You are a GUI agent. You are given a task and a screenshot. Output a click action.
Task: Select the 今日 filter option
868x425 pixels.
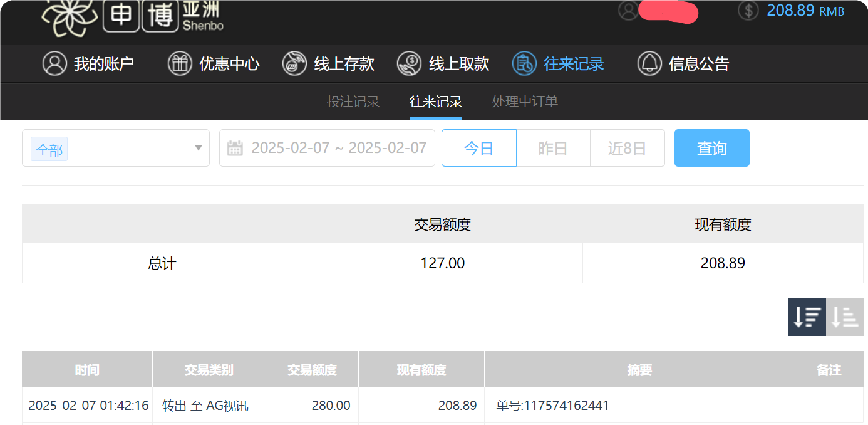(478, 147)
